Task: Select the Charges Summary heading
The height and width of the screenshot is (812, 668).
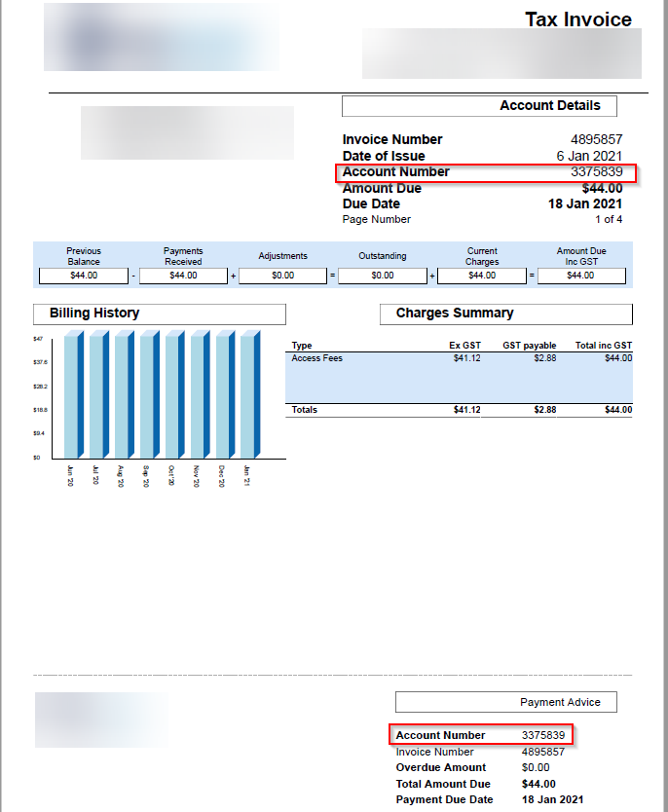Action: 505,314
